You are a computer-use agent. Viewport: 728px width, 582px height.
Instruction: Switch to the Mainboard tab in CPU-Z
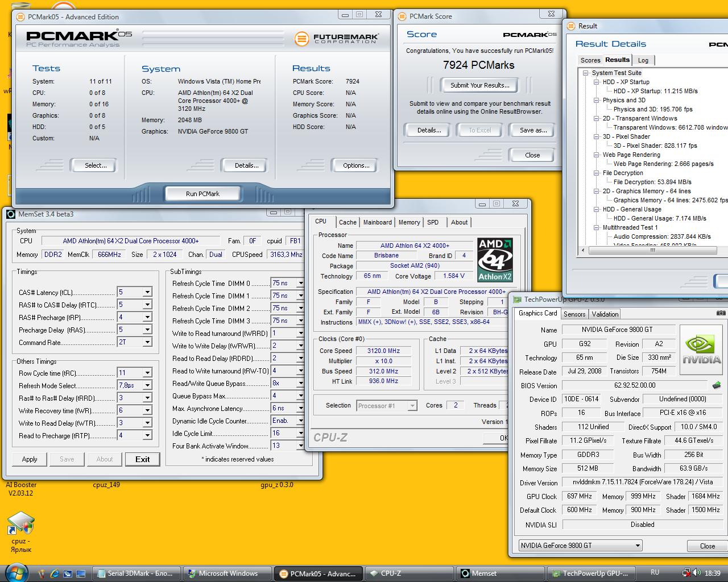click(x=378, y=222)
